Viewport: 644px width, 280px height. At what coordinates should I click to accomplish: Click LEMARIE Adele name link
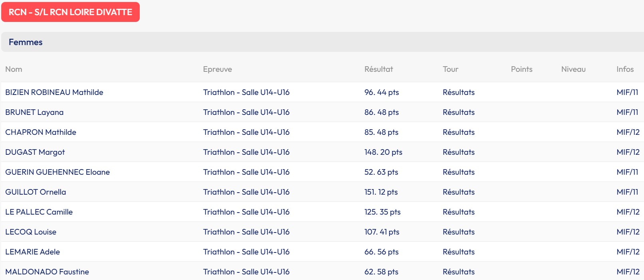[32, 252]
